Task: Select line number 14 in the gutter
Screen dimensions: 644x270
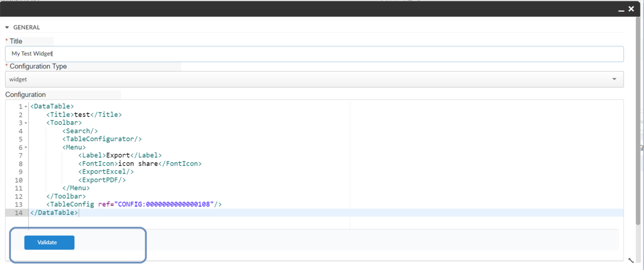Action: (19, 213)
